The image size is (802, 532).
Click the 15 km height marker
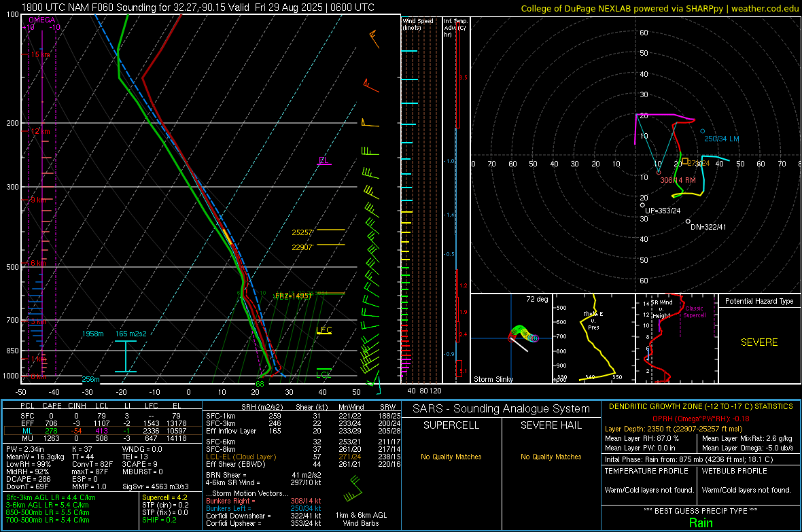(x=41, y=54)
